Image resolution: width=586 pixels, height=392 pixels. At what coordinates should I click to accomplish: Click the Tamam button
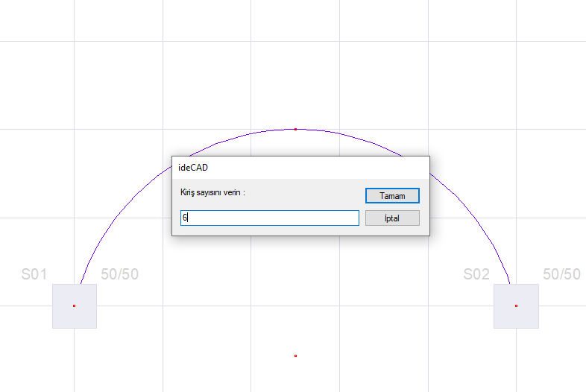point(392,195)
